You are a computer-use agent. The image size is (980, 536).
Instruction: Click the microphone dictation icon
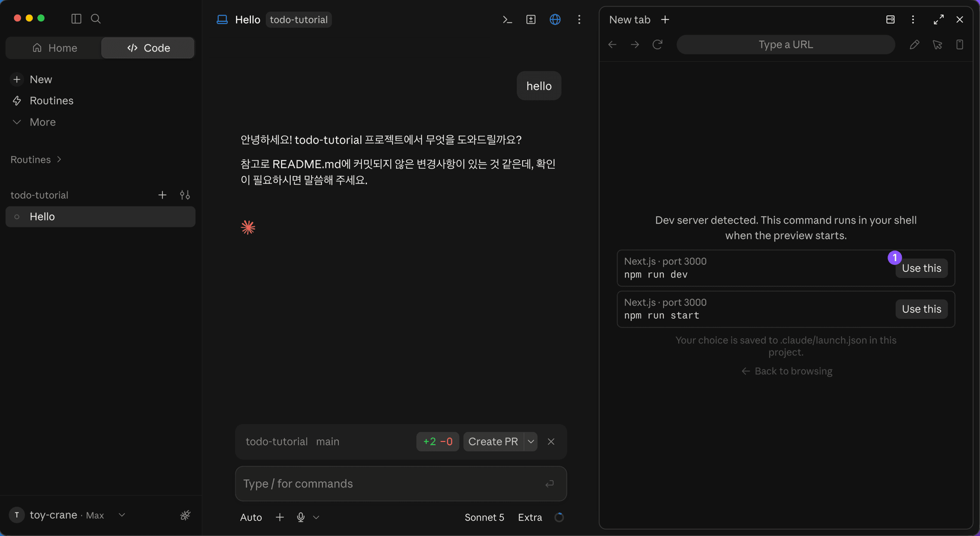click(x=300, y=517)
